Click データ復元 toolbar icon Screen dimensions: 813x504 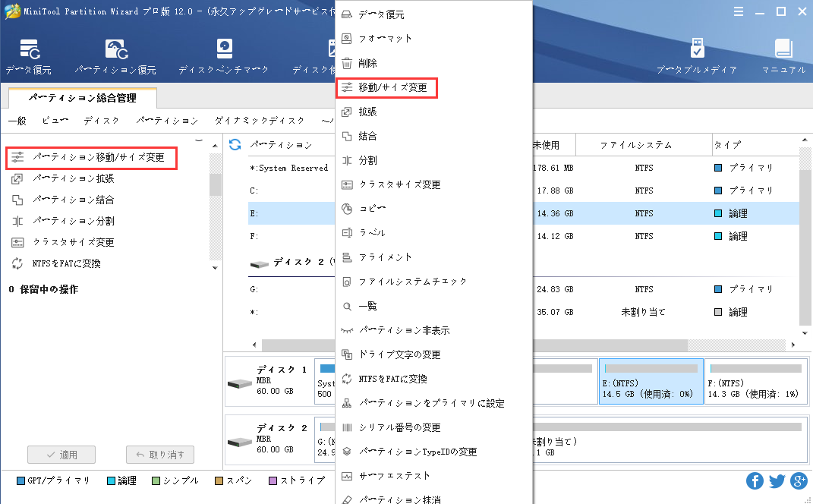coord(29,55)
